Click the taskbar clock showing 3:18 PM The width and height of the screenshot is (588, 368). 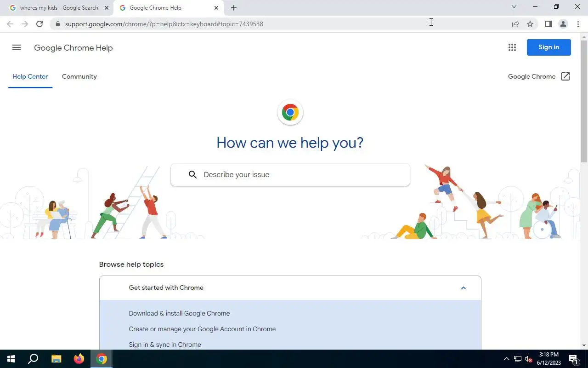[x=548, y=359]
